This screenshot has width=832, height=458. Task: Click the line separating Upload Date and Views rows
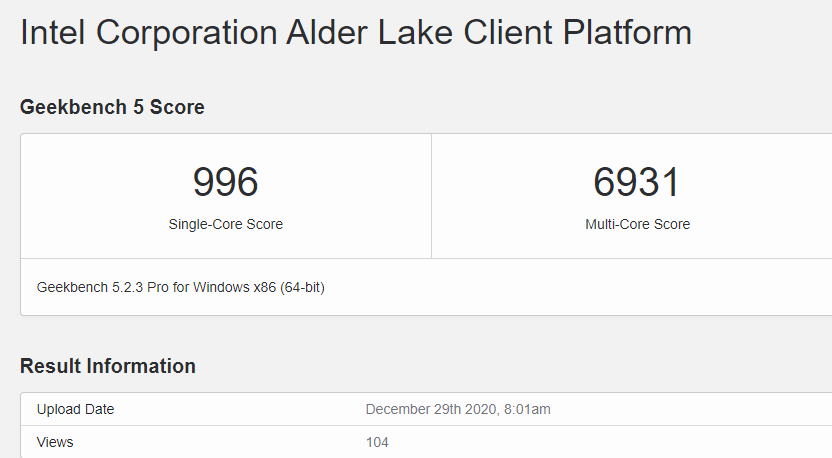coord(300,425)
